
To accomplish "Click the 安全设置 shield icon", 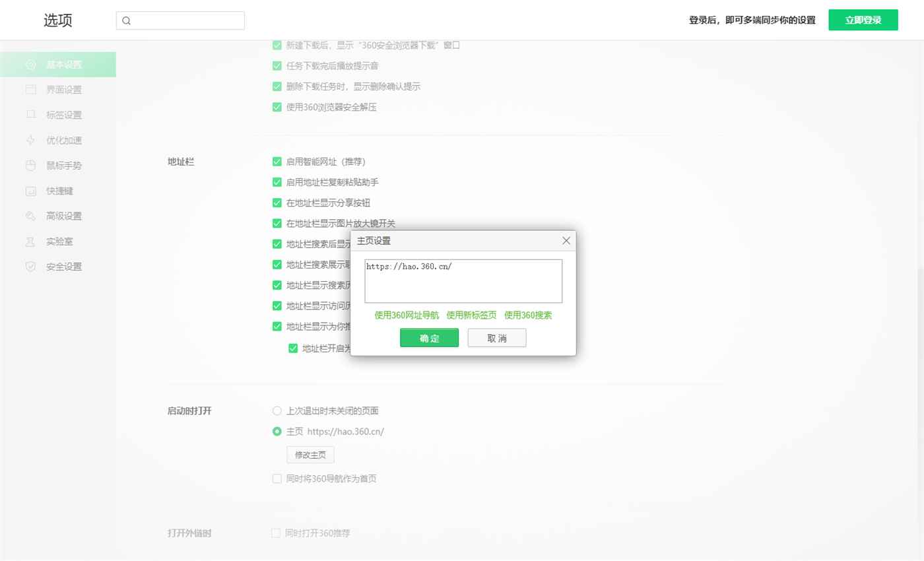I will (x=30, y=267).
